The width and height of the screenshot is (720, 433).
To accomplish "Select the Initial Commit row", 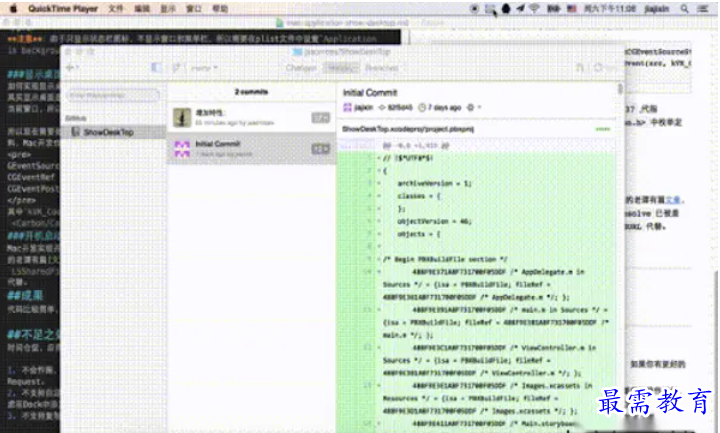I will [252, 148].
